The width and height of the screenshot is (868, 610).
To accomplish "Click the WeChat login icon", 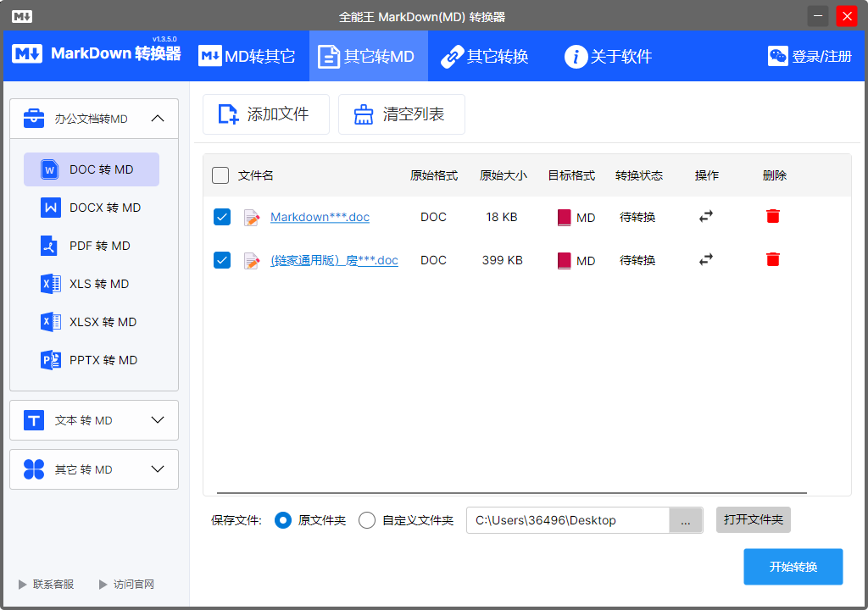I will [778, 56].
